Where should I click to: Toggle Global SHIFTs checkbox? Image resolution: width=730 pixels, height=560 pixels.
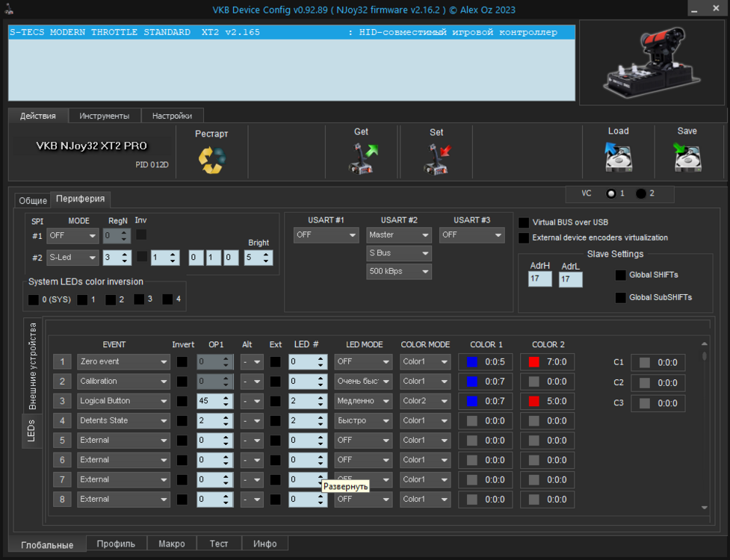point(620,275)
